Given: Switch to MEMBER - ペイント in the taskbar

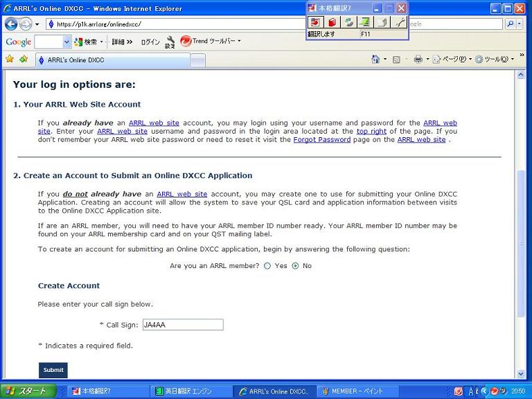Looking at the screenshot, I should 357,391.
